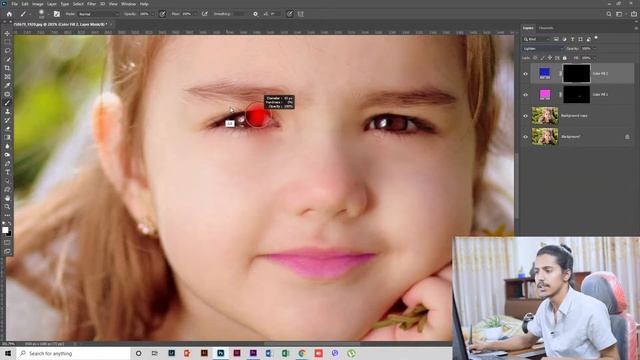The image size is (640, 360).
Task: Open the Filter menu
Action: [x=91, y=4]
